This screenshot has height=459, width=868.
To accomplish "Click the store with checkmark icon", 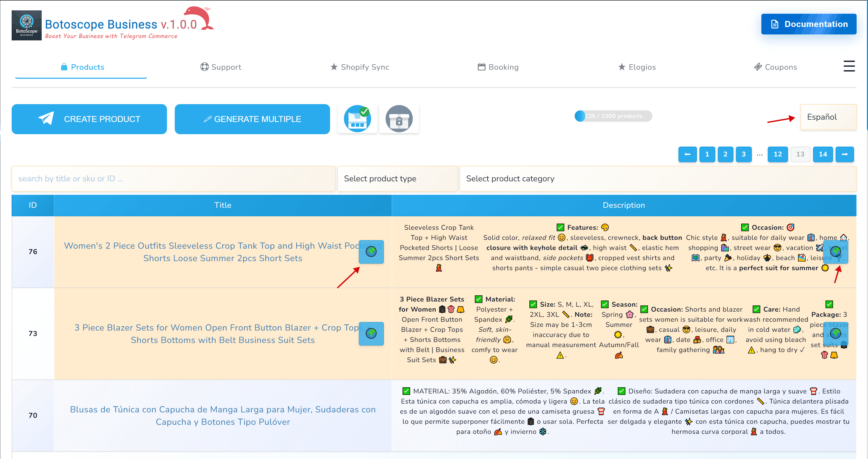I will pyautogui.click(x=357, y=119).
